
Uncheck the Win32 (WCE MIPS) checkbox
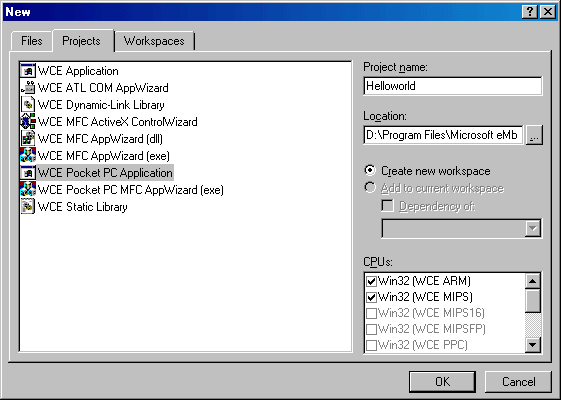point(371,297)
